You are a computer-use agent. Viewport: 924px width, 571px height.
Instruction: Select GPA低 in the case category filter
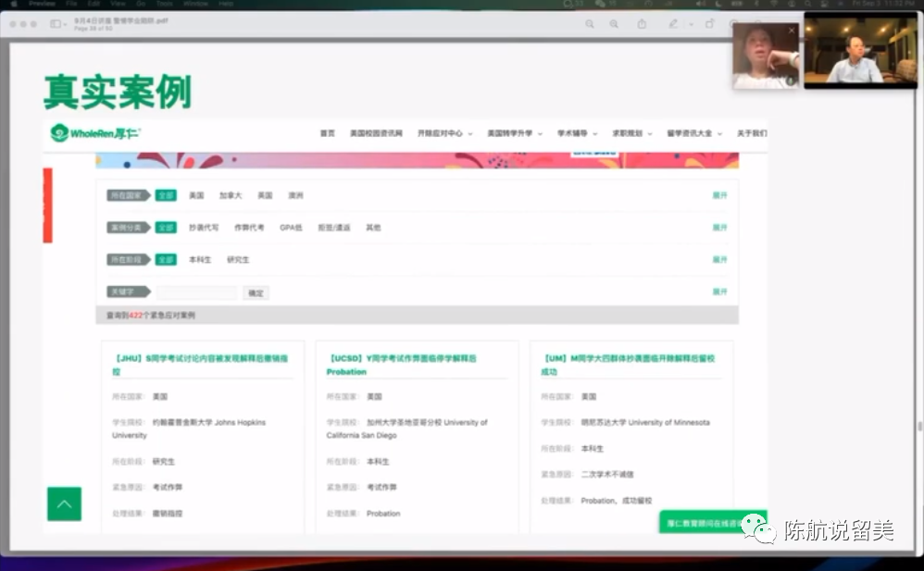(291, 228)
